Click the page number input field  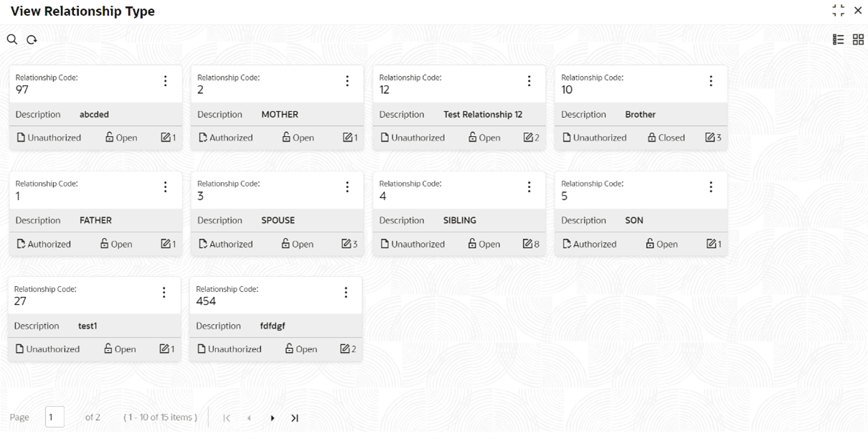[x=55, y=417]
